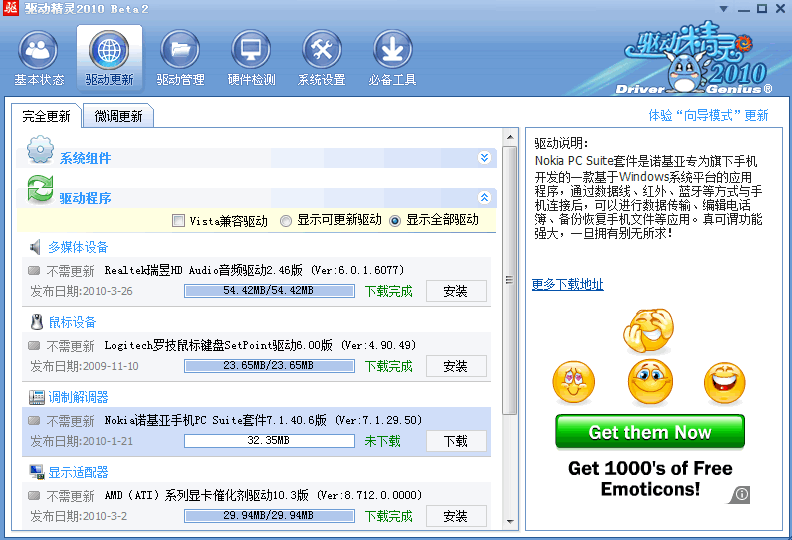The width and height of the screenshot is (792, 540).
Task: Click the 驱动程序 section title
Action: 85,198
